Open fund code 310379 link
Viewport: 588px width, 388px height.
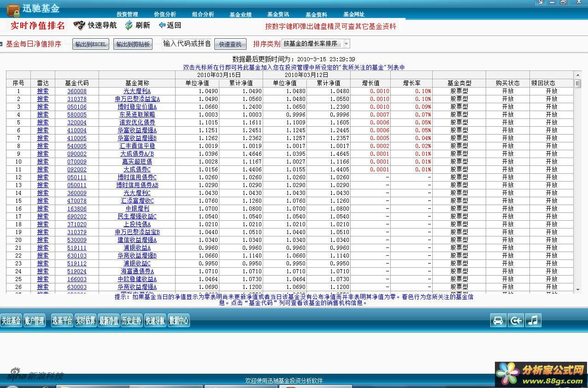pyautogui.click(x=77, y=232)
